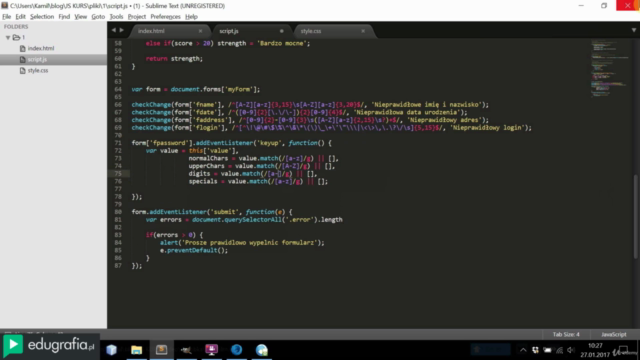
Task: Change Tab Size: 4 in status bar
Action: [566, 334]
